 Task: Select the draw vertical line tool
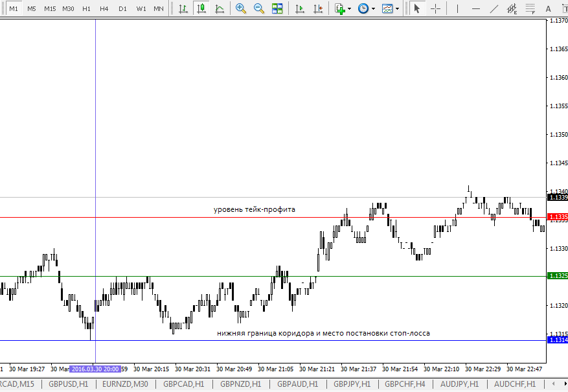pyautogui.click(x=457, y=8)
